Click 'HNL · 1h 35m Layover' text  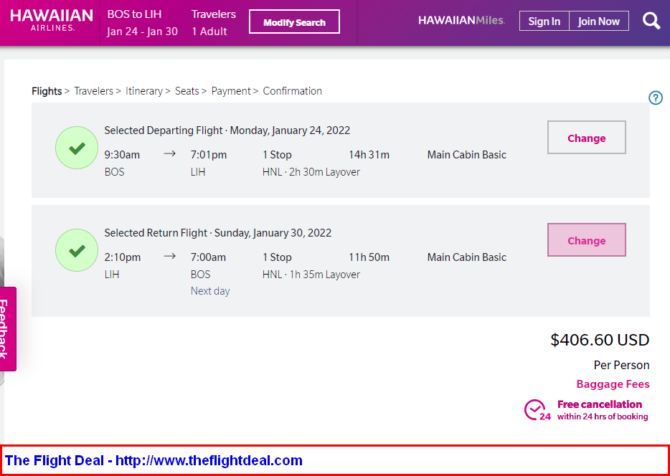311,274
